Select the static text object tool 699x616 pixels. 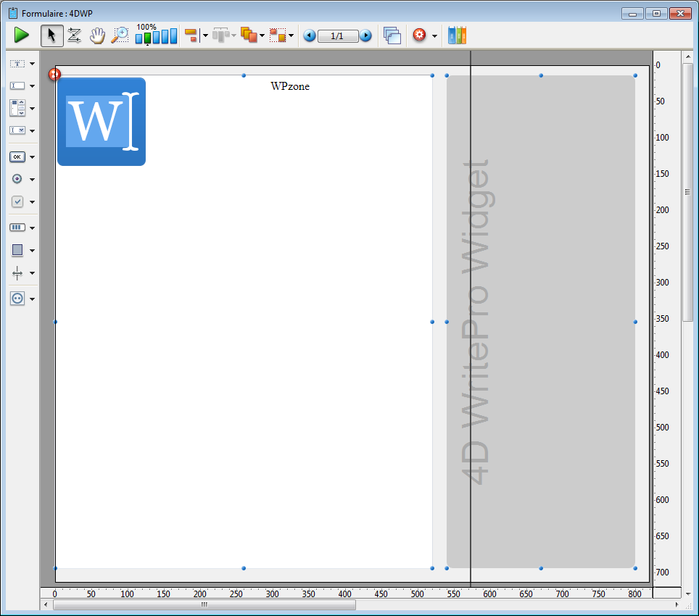(17, 64)
